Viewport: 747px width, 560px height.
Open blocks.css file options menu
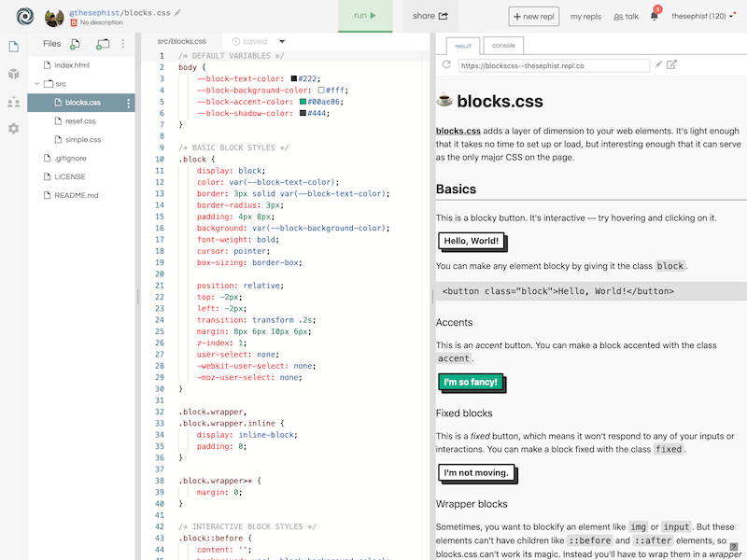128,103
